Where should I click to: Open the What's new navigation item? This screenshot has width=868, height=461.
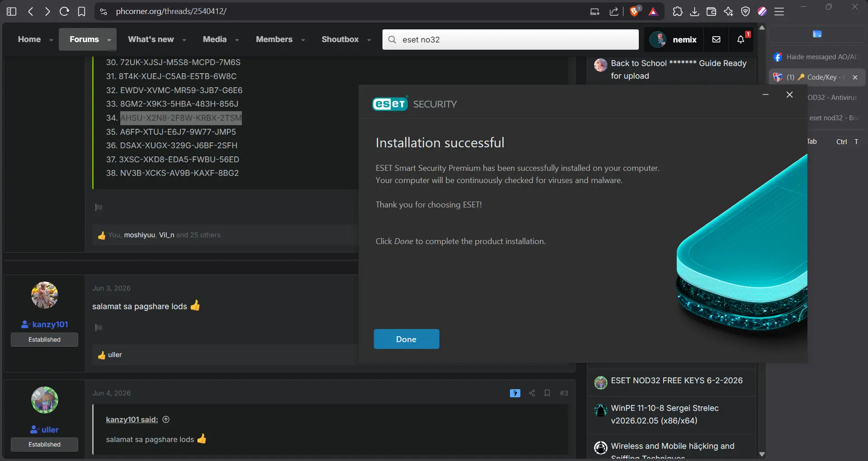click(x=151, y=39)
